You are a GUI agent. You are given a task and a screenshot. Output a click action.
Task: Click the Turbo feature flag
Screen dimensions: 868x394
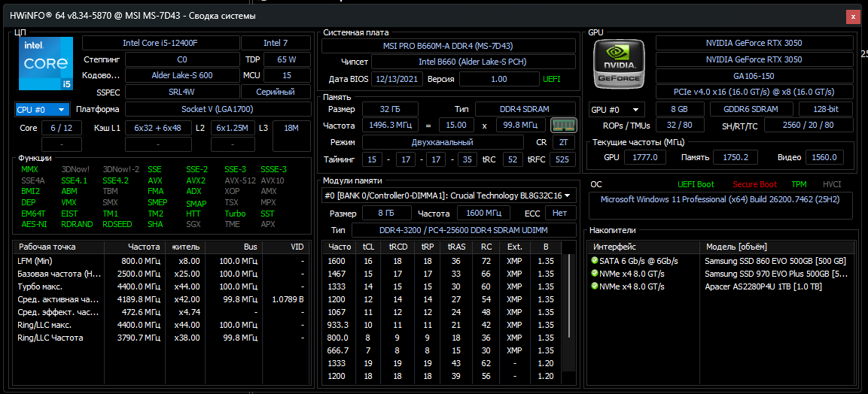point(236,214)
